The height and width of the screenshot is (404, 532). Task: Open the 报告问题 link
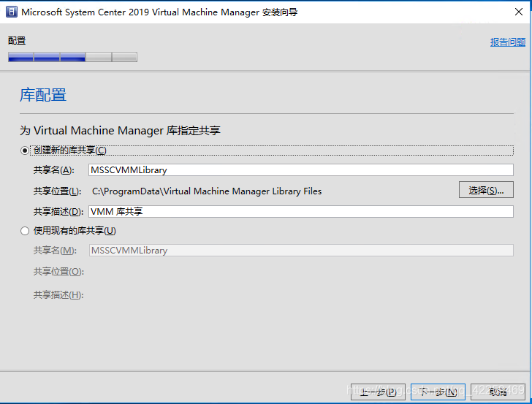click(x=508, y=42)
